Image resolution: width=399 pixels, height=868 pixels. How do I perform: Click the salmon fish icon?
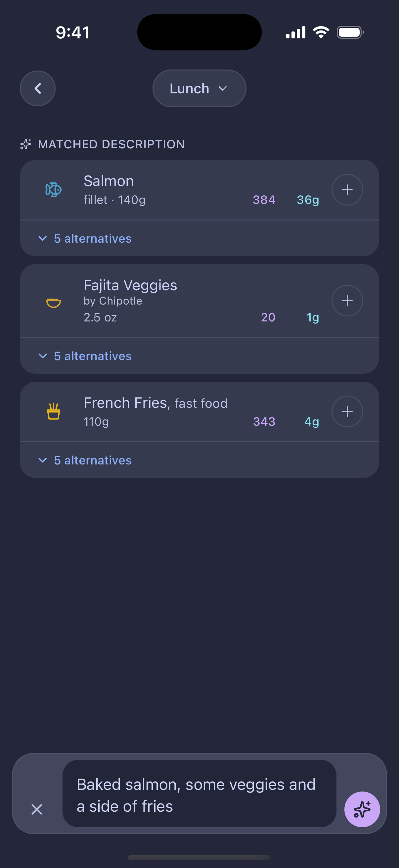pyautogui.click(x=54, y=190)
